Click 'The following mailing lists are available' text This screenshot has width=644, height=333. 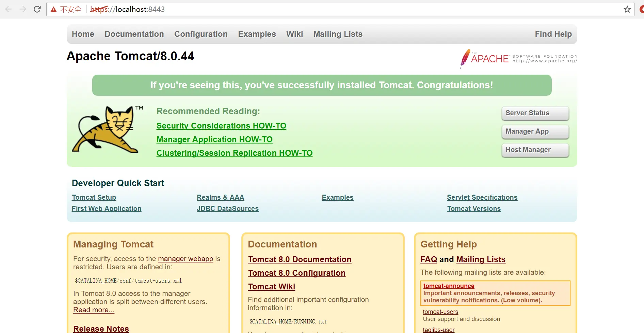point(483,272)
